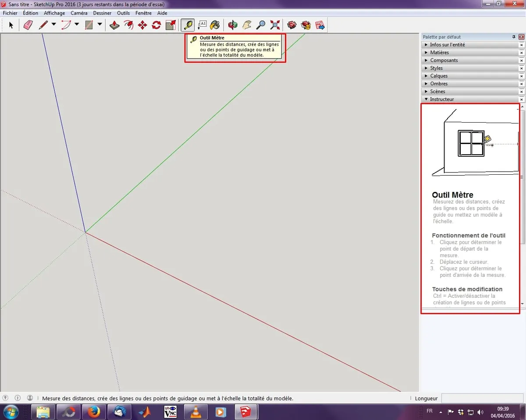
Task: Click the Instructor tape measure illustration
Action: [x=475, y=143]
